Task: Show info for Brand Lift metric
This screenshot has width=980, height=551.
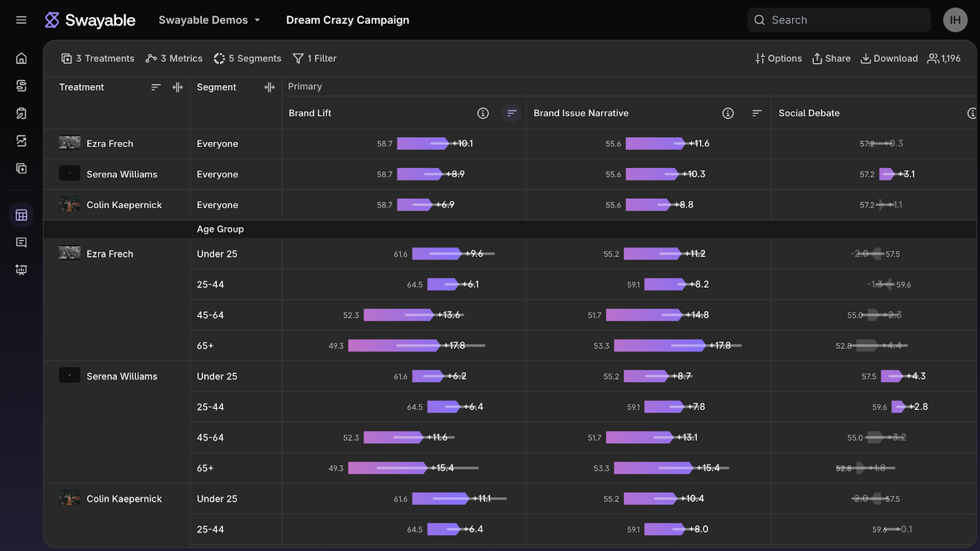Action: point(483,113)
